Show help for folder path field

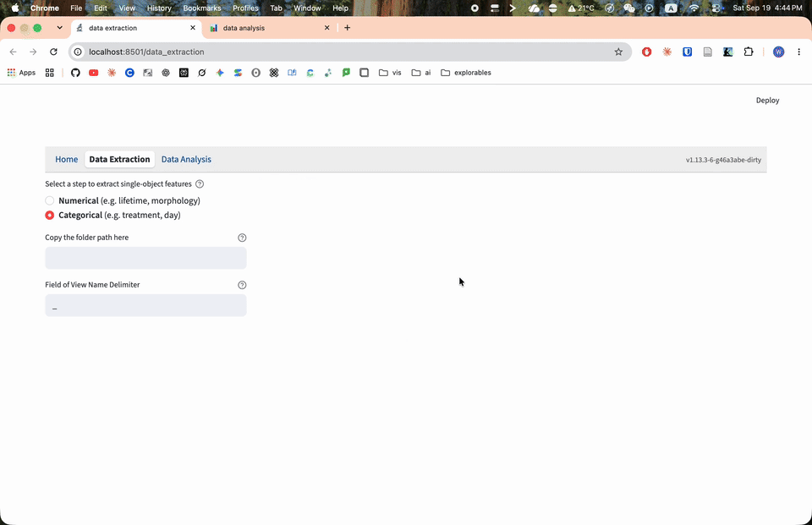coord(242,238)
